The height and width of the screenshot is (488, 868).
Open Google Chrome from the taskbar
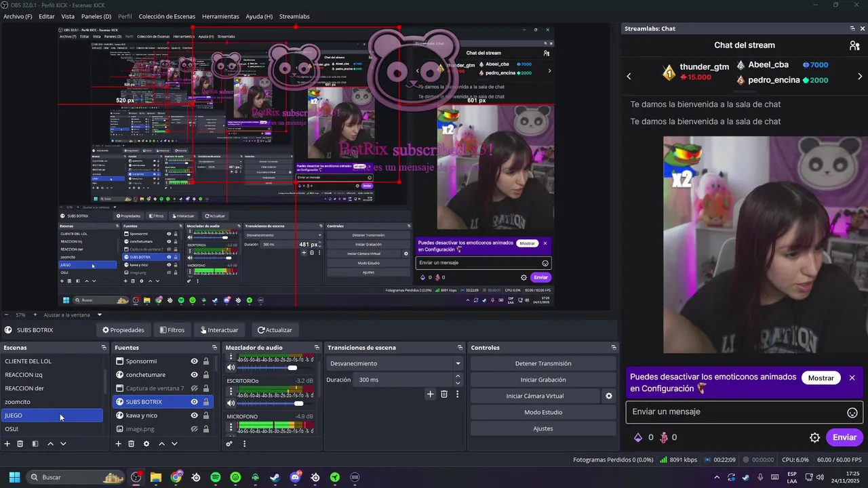click(176, 477)
